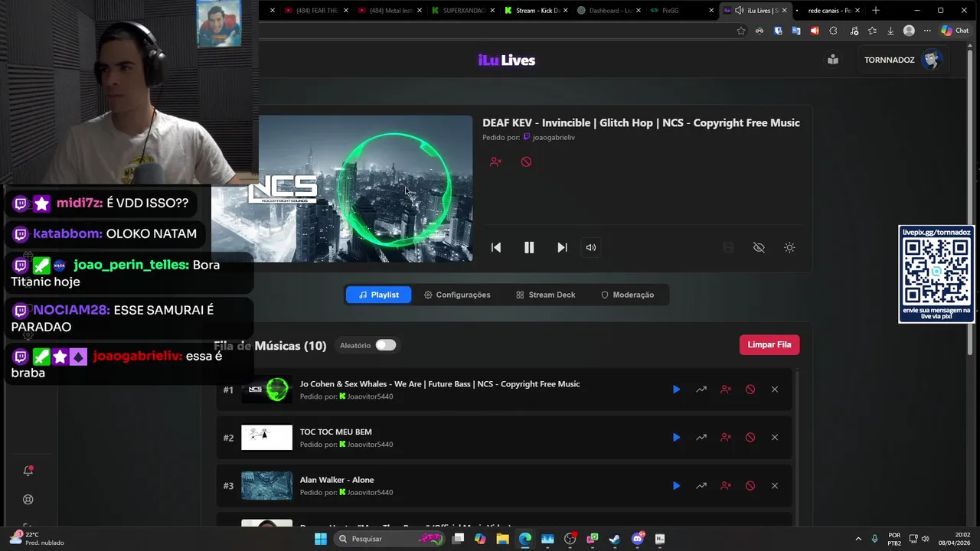Skip to the previous track
This screenshot has height=551, width=980.
496,247
